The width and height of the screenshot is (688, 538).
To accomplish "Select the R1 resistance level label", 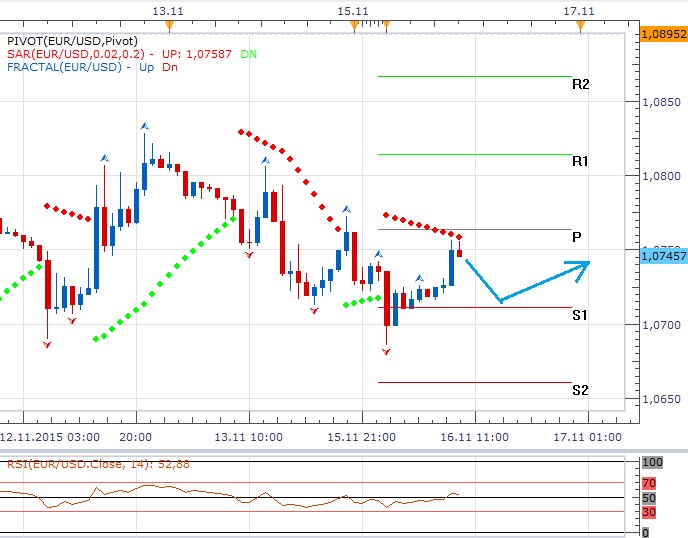I will [x=580, y=161].
